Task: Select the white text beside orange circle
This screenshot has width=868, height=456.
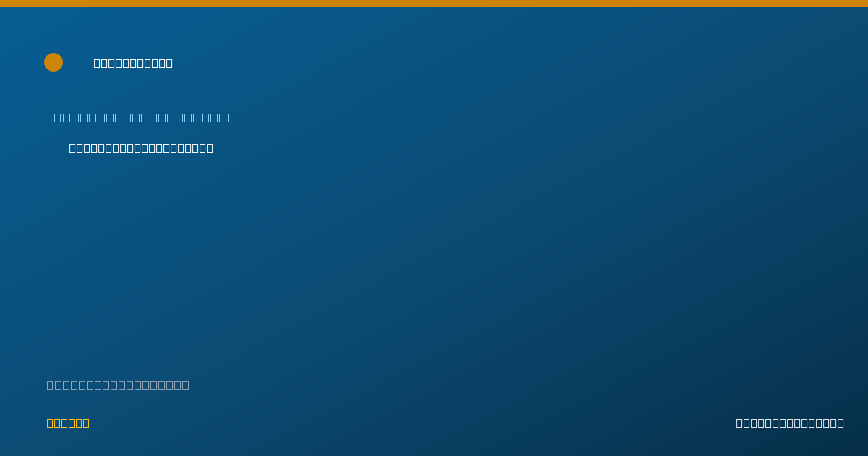Action: [133, 63]
